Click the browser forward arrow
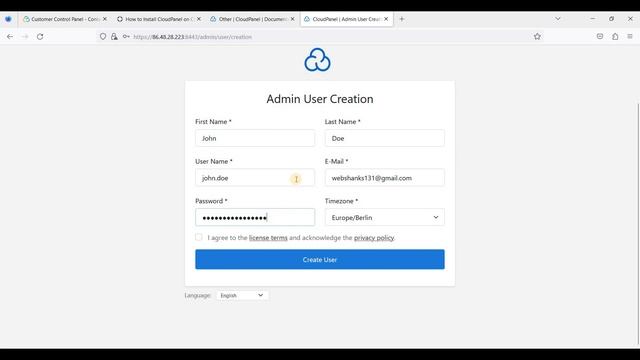The image size is (640, 360). pos(25,37)
